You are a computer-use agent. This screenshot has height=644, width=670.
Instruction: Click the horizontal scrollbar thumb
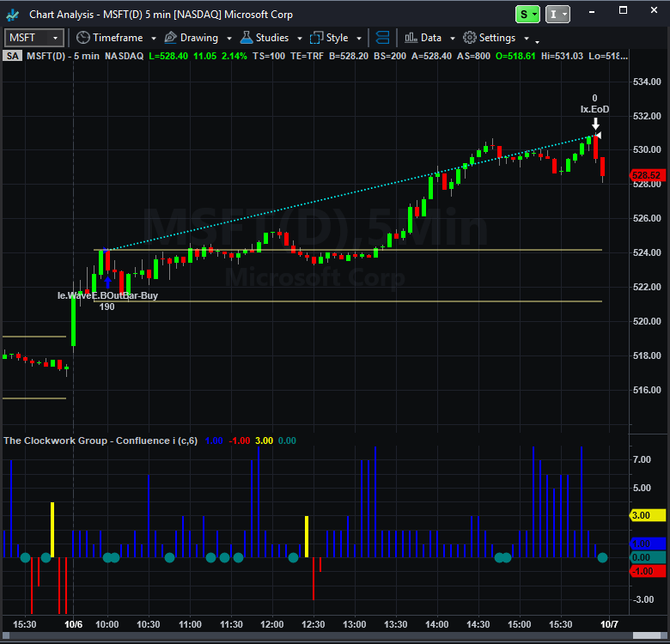click(x=647, y=636)
